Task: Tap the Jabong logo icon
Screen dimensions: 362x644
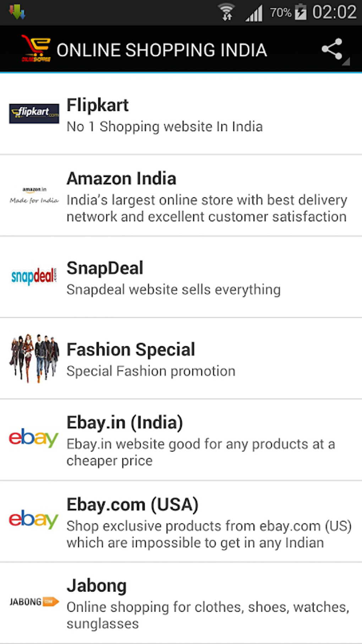Action: [x=34, y=602]
